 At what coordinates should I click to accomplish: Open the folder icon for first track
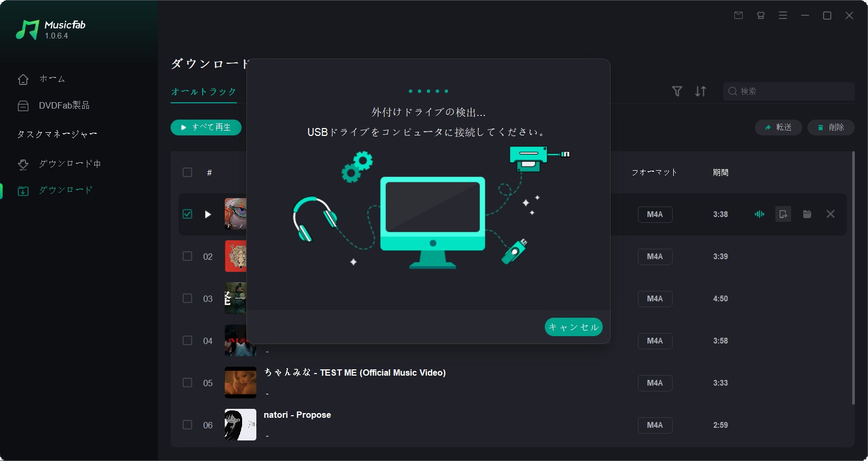pyautogui.click(x=807, y=214)
